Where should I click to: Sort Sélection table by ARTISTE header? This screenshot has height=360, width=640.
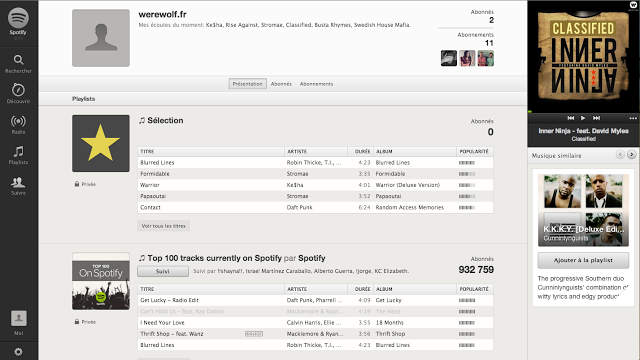coord(316,151)
